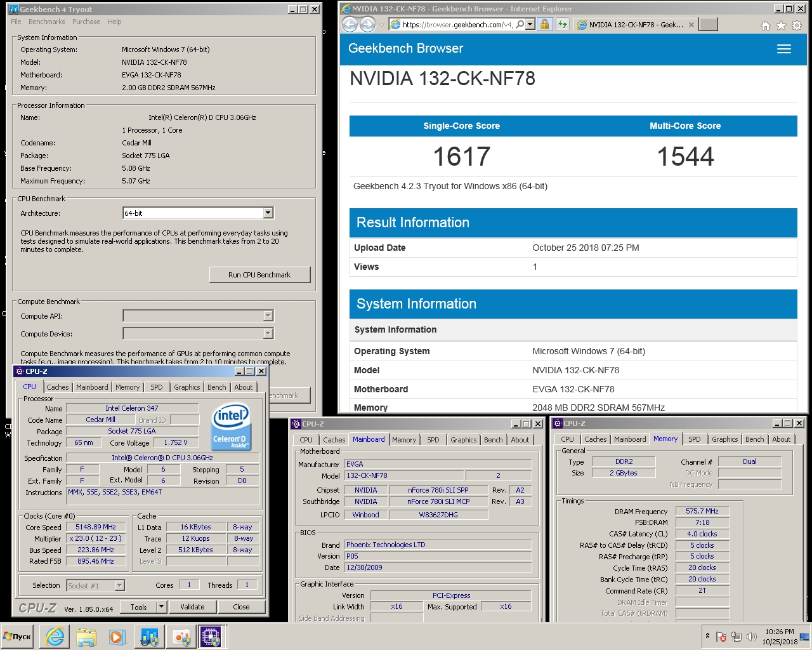
Task: Open the Architecture 64-bit combo box
Action: point(198,213)
